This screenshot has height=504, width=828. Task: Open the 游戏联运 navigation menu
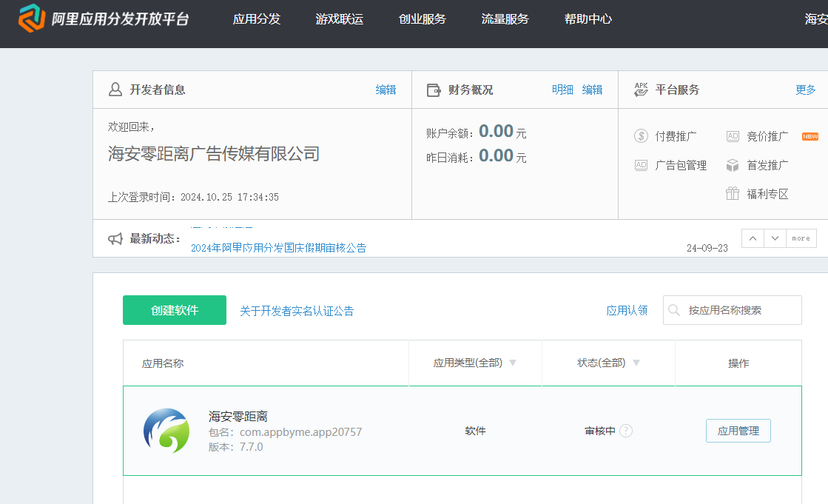coord(340,19)
